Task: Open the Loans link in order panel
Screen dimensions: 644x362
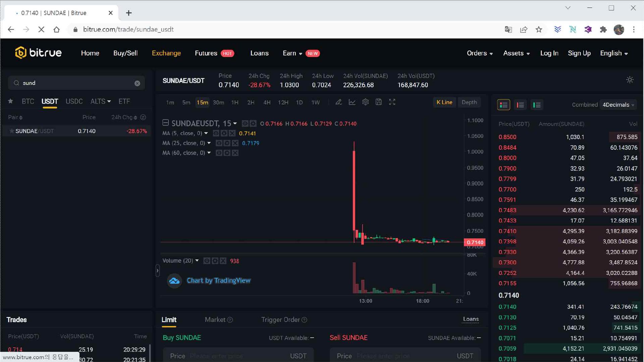Action: (x=471, y=319)
